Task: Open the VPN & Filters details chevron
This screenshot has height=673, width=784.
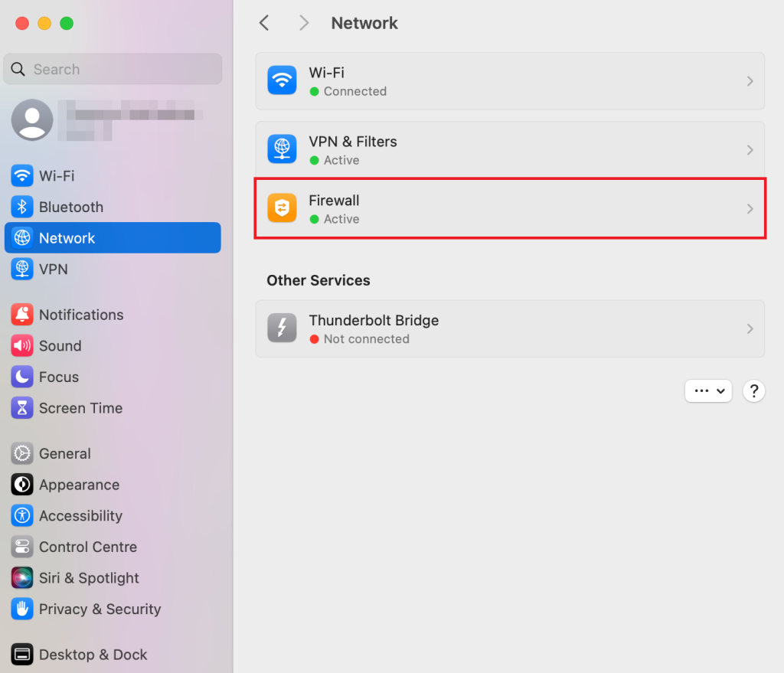Action: [x=750, y=150]
